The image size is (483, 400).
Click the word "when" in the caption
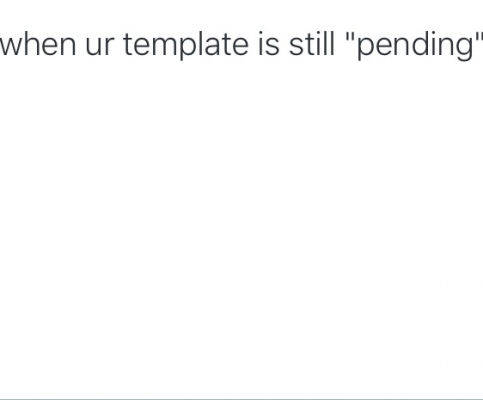38,44
